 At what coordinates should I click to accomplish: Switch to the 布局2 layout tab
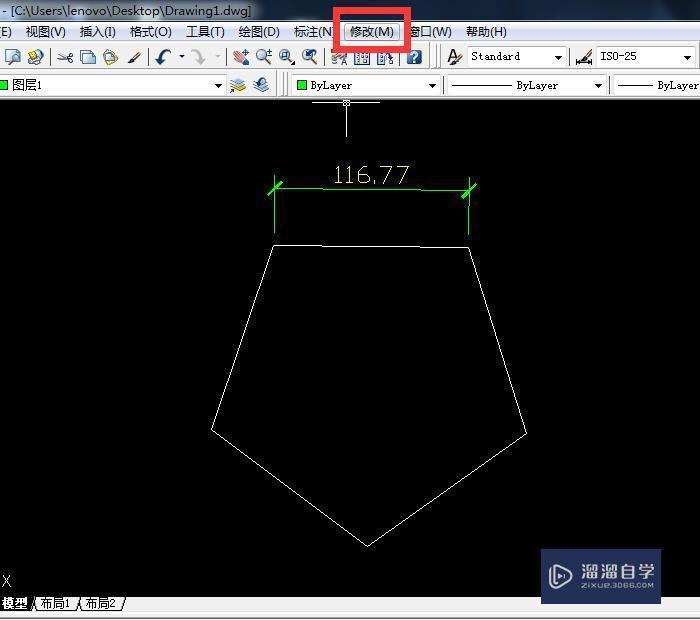point(100,603)
